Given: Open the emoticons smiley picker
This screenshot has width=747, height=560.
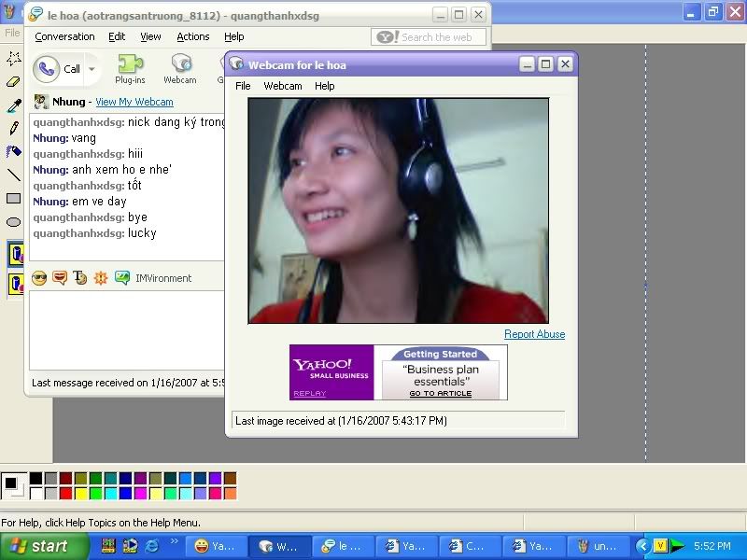Looking at the screenshot, I should tap(39, 278).
